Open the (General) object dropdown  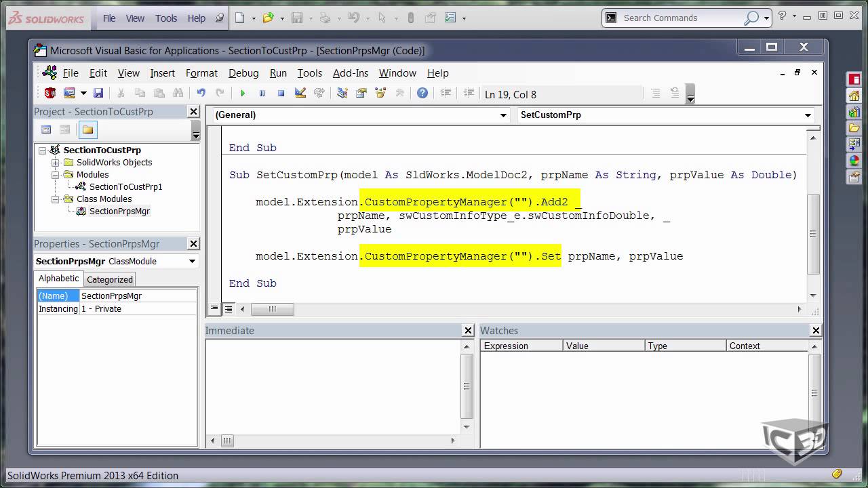pos(503,115)
